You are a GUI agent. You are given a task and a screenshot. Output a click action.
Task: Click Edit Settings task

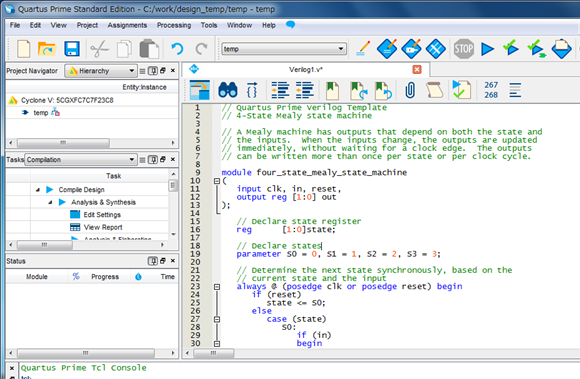coord(102,215)
